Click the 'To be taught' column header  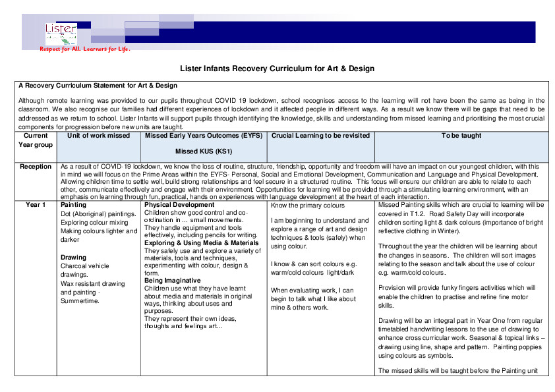coord(462,136)
